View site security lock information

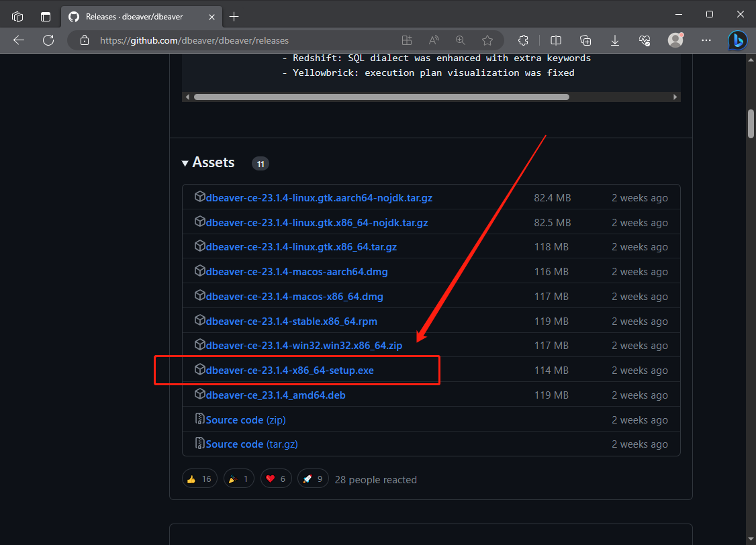click(85, 40)
